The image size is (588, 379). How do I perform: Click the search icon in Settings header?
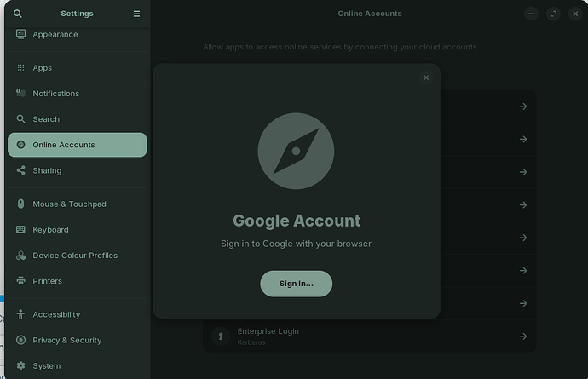(x=18, y=14)
